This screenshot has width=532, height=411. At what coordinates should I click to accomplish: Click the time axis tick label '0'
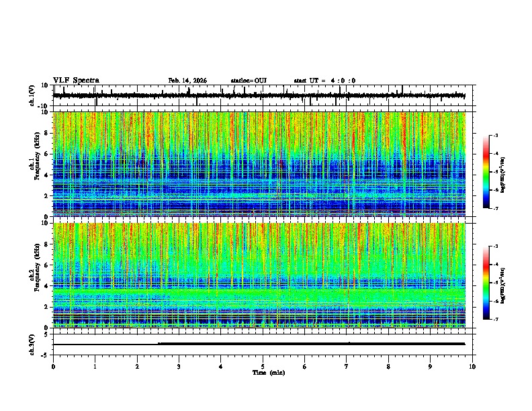(53, 367)
